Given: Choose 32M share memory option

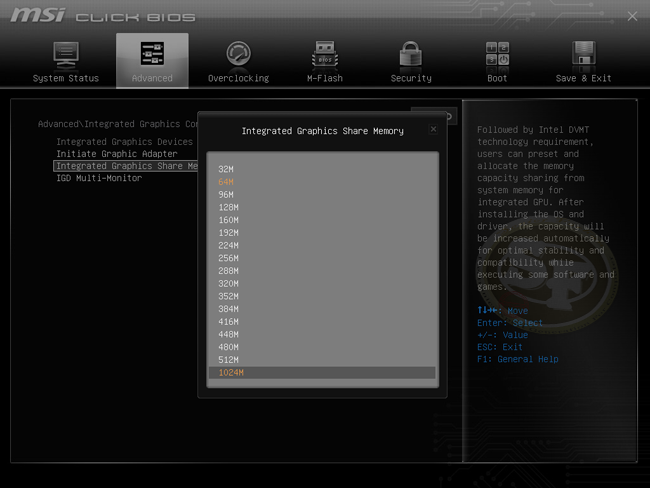Looking at the screenshot, I should coord(322,169).
